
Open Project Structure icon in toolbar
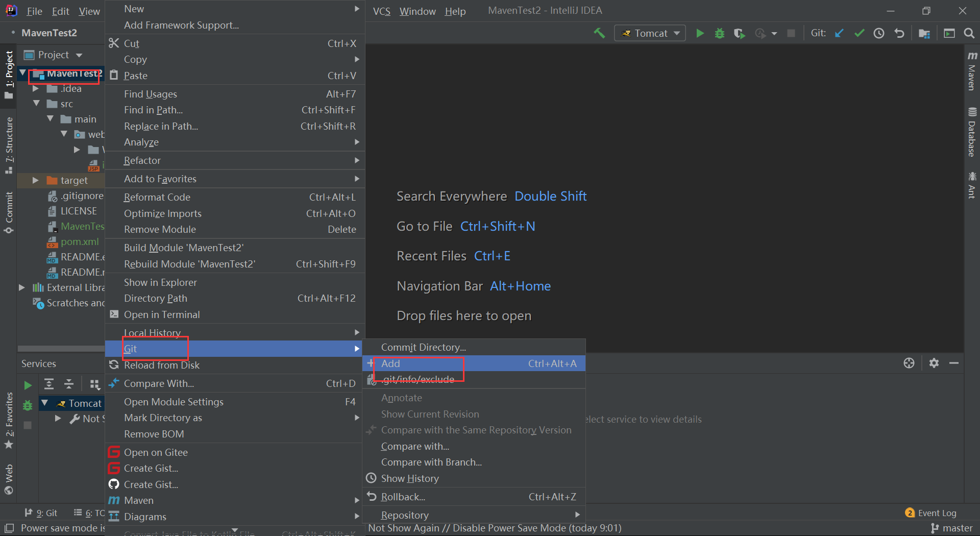coord(924,33)
